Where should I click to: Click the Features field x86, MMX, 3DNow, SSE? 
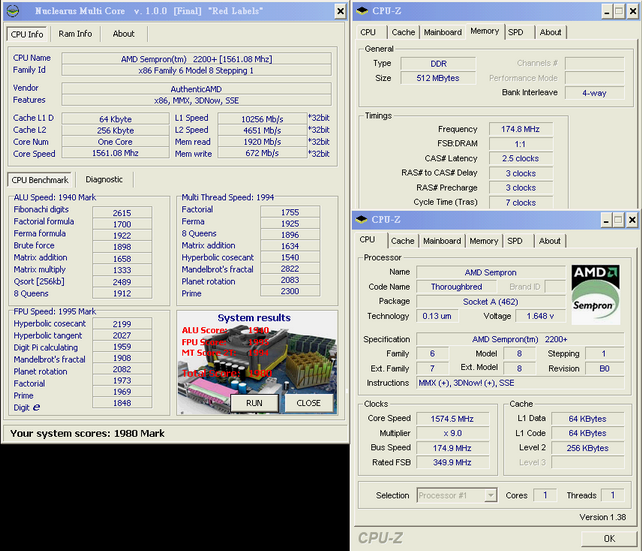tap(197, 100)
